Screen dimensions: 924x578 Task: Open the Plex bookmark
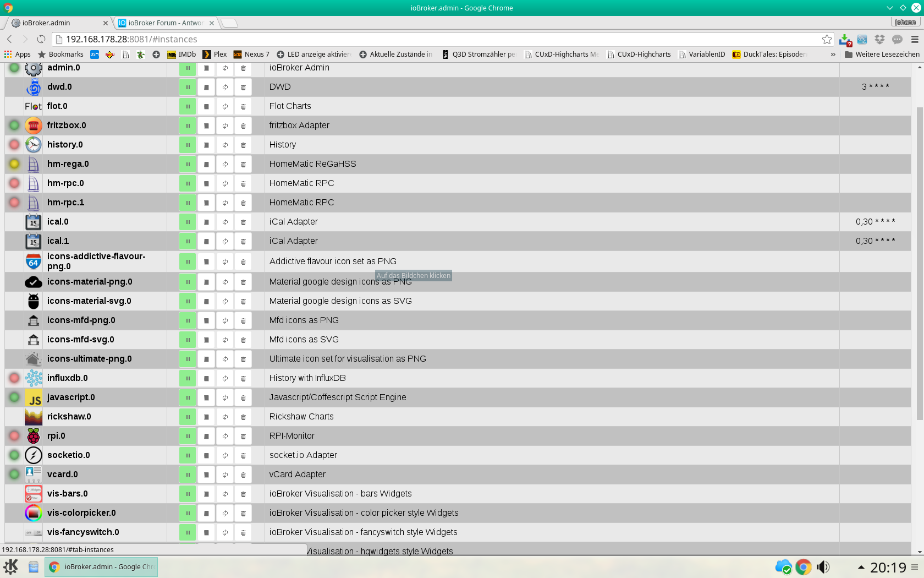(x=215, y=54)
